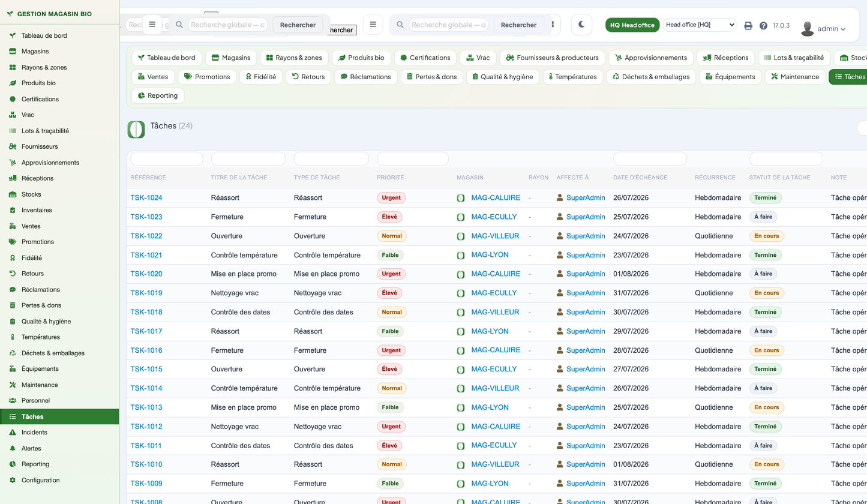Click the Maintenance tools icon in the sidebar

click(x=13, y=385)
